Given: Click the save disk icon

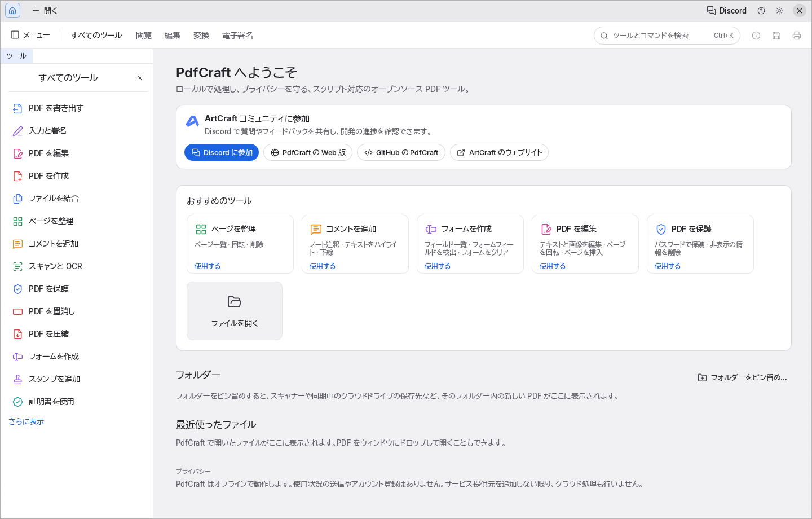Looking at the screenshot, I should [x=776, y=36].
